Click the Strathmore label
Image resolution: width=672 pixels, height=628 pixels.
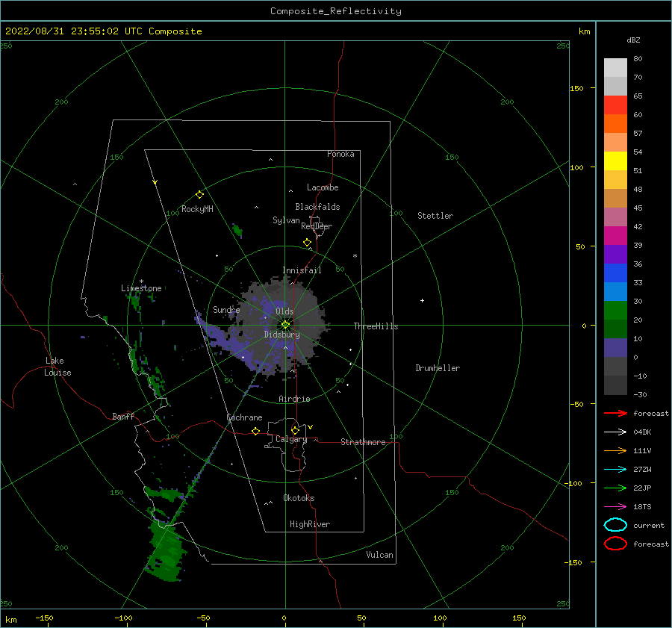pos(363,442)
